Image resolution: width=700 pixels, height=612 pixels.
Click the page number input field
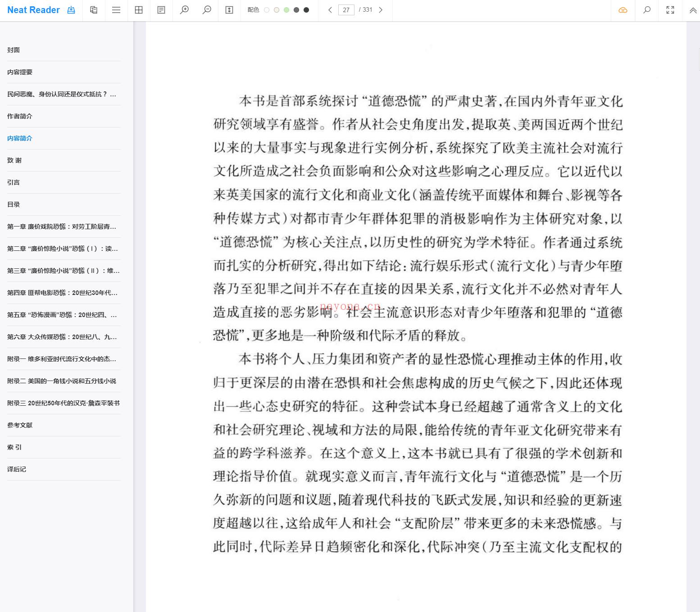tap(346, 10)
